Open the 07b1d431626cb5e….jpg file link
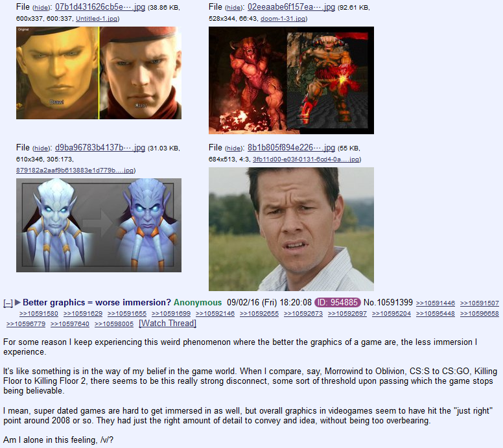Viewport: 503px width, 448px height. pyautogui.click(x=100, y=6)
